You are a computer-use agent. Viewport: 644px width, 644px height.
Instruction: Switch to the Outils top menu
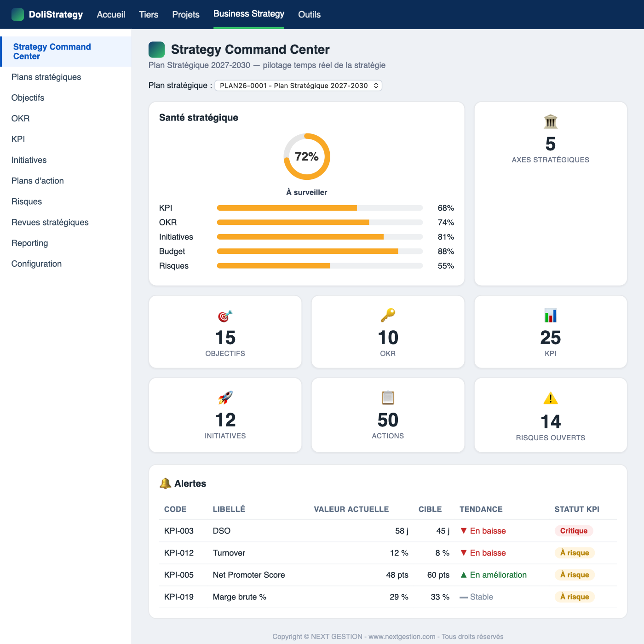(x=309, y=14)
